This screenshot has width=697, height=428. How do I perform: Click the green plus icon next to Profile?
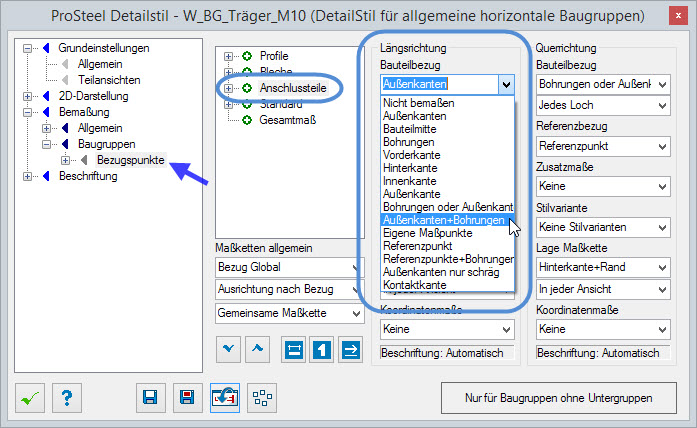coord(247,56)
